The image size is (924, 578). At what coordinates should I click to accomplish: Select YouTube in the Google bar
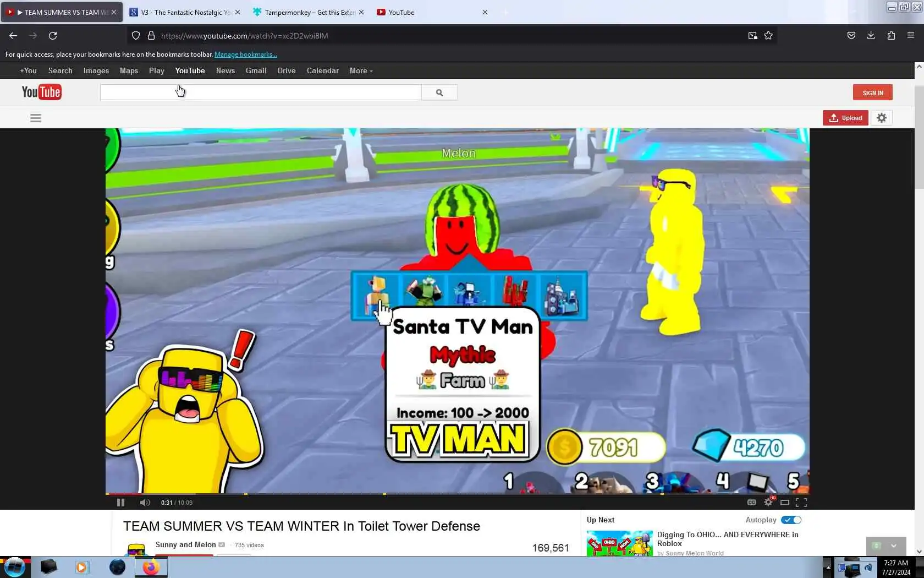190,70
